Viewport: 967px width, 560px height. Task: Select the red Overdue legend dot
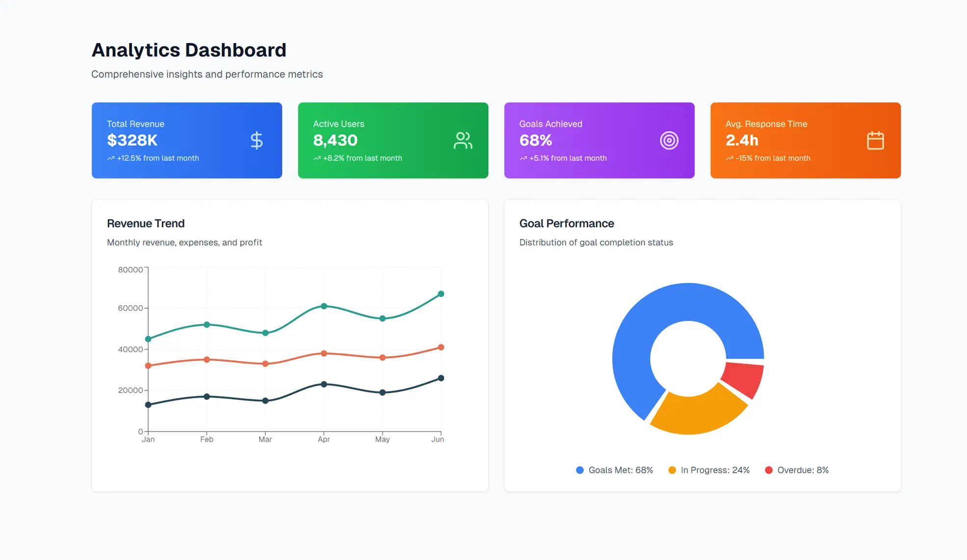(768, 470)
